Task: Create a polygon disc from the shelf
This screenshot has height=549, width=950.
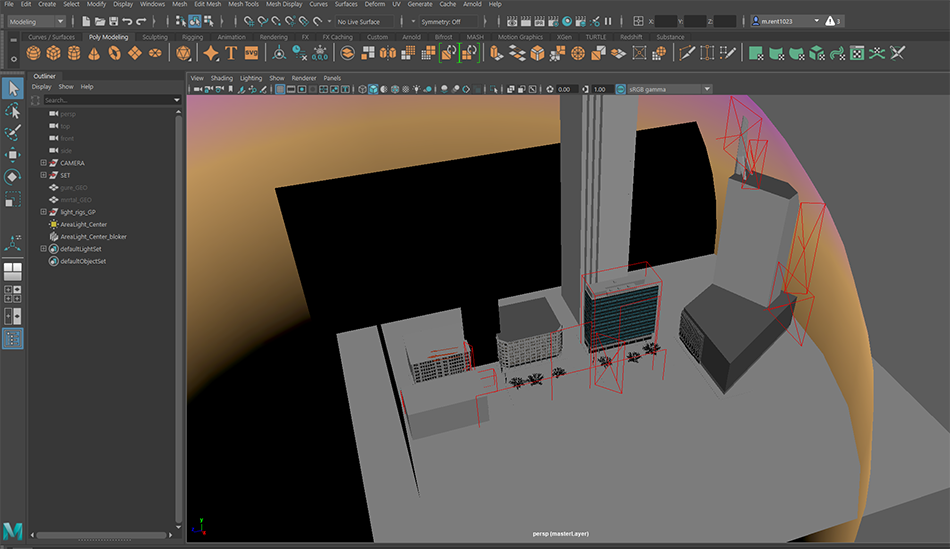Action: [155, 53]
